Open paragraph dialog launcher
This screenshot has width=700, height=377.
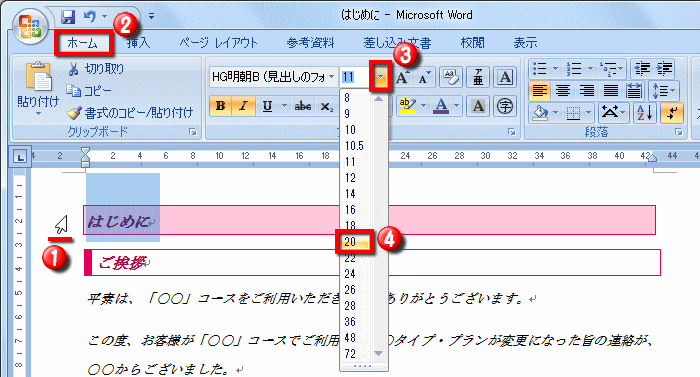coord(679,132)
